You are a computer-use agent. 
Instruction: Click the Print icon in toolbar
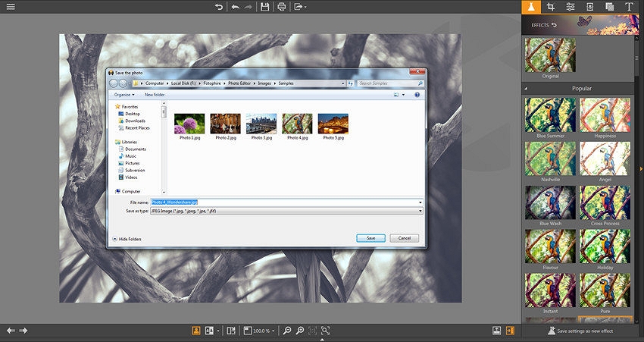pos(282,7)
